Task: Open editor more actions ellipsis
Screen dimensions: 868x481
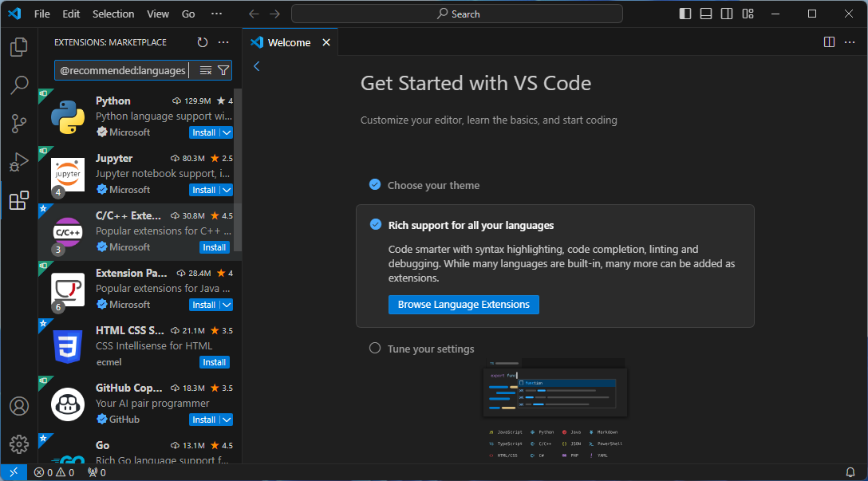Action: (x=850, y=42)
